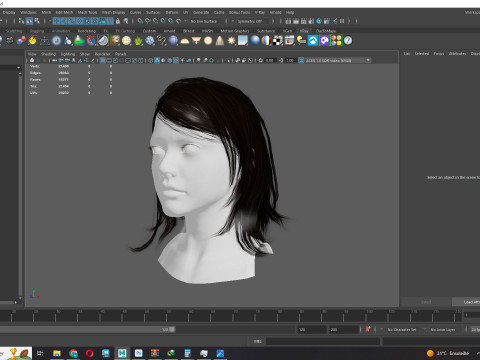
Task: Click the red and blue spheres shelf icon
Action: pyautogui.click(x=21, y=41)
